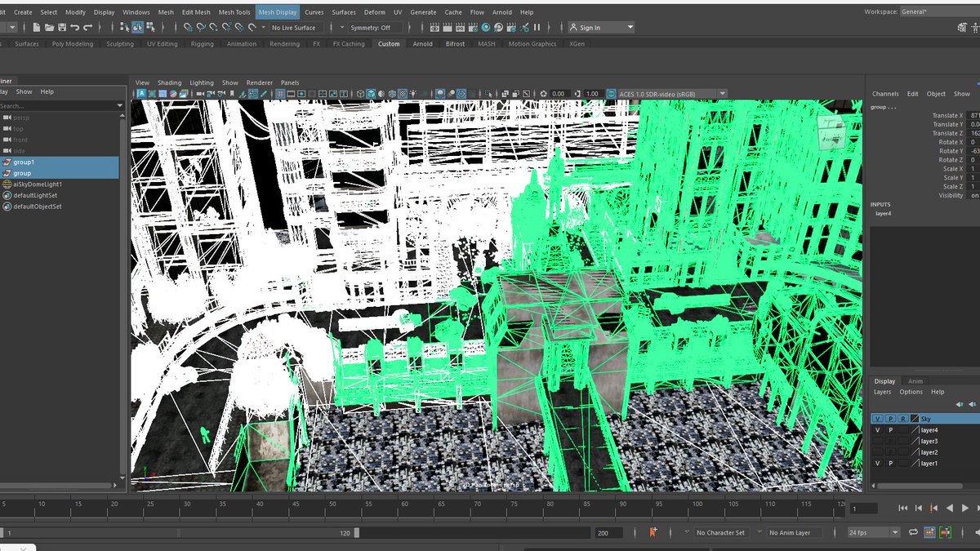Click the New Scene icon

coord(37,27)
